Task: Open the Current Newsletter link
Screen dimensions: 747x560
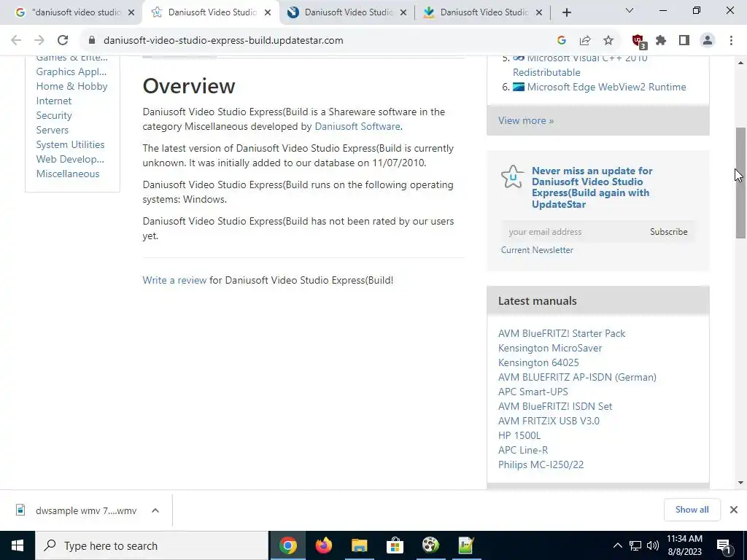Action: pyautogui.click(x=537, y=250)
